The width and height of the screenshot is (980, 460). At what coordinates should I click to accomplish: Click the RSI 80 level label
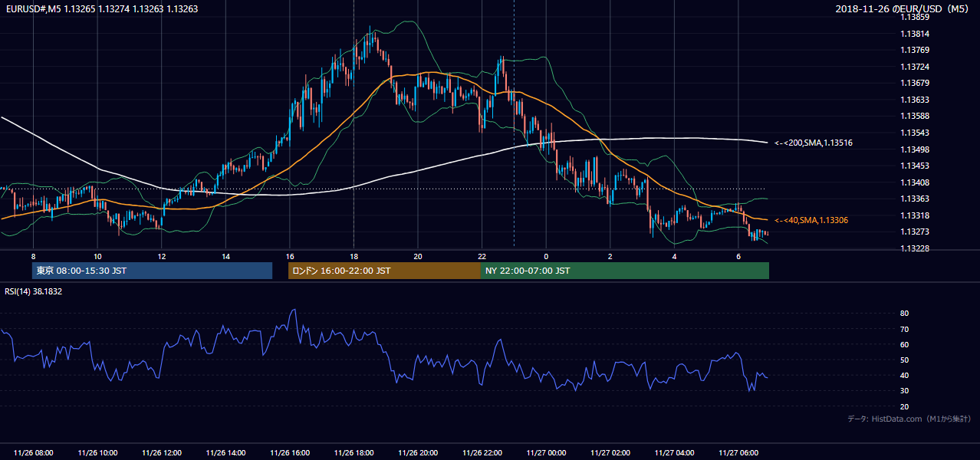coord(905,314)
